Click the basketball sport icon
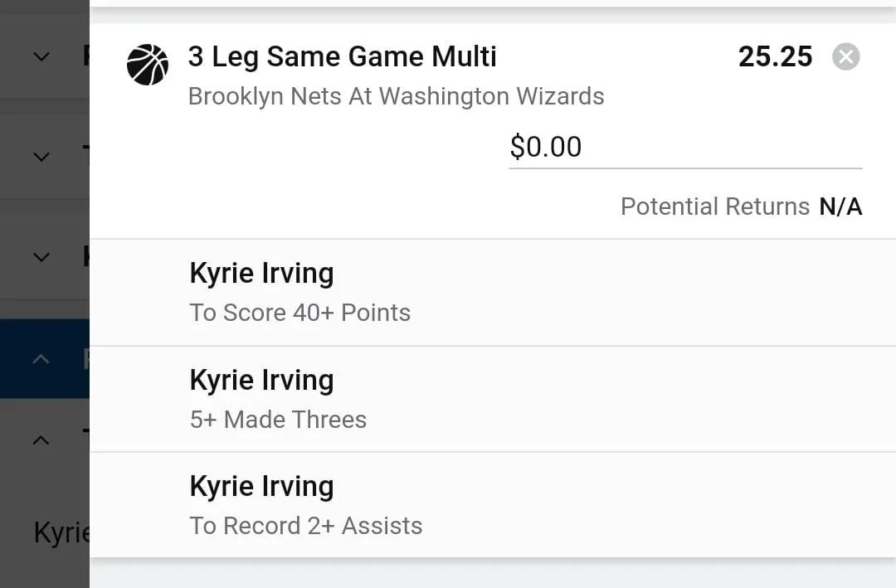This screenshot has height=588, width=896. pyautogui.click(x=148, y=65)
